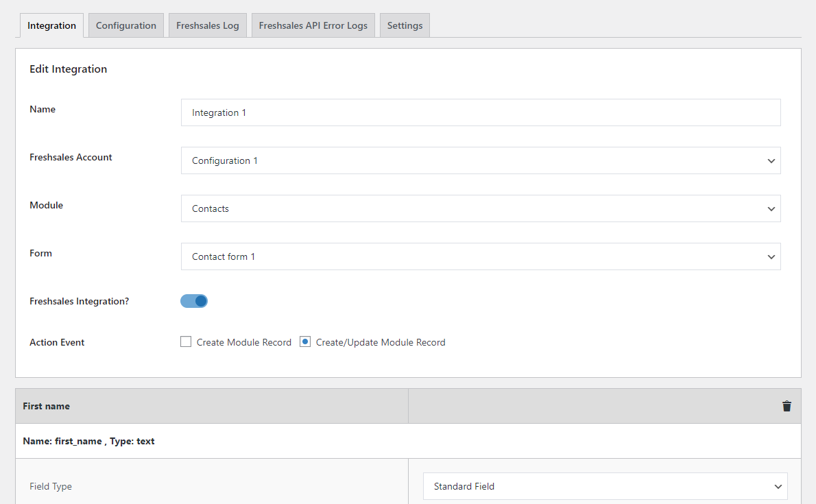Edit the Name input field
The height and width of the screenshot is (504, 816).
click(x=481, y=112)
